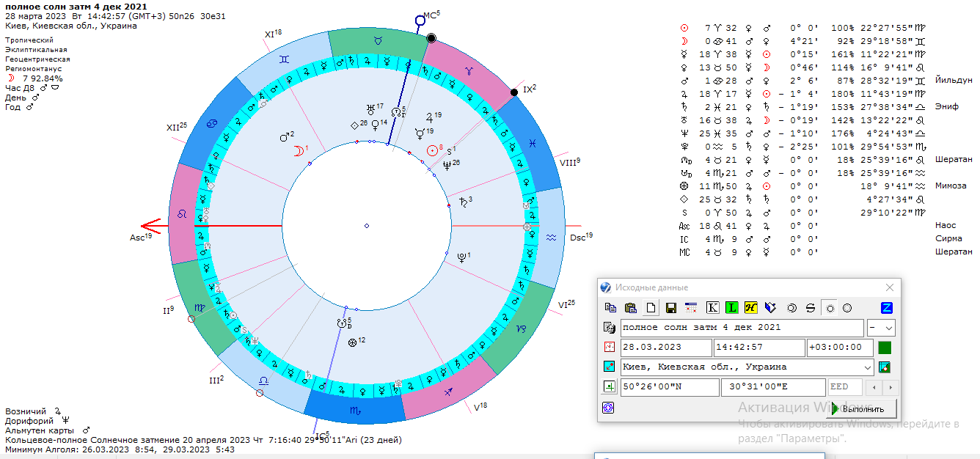980x459 pixels.
Task: Toggle the dotted circle icon beside Z
Action: (847, 307)
